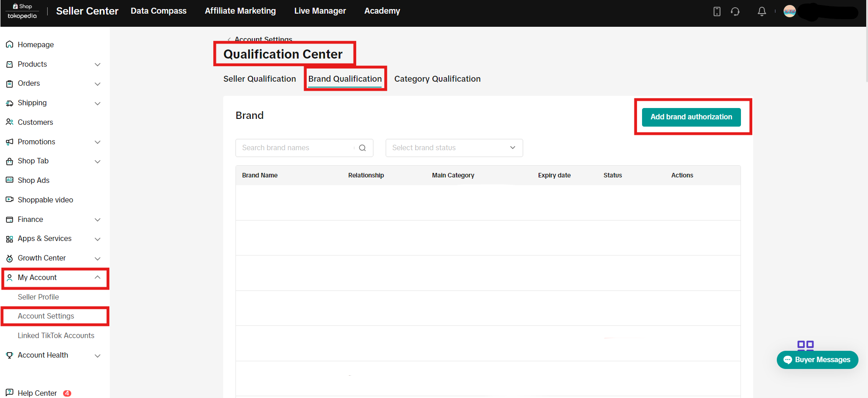868x398 pixels.
Task: Expand the Products menu chevron
Action: click(x=98, y=64)
